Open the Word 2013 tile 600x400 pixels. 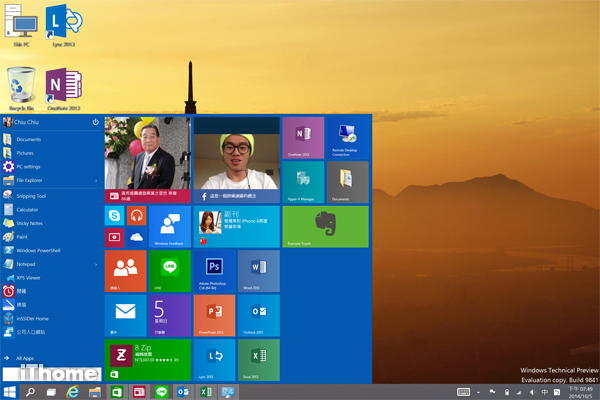coord(258,270)
